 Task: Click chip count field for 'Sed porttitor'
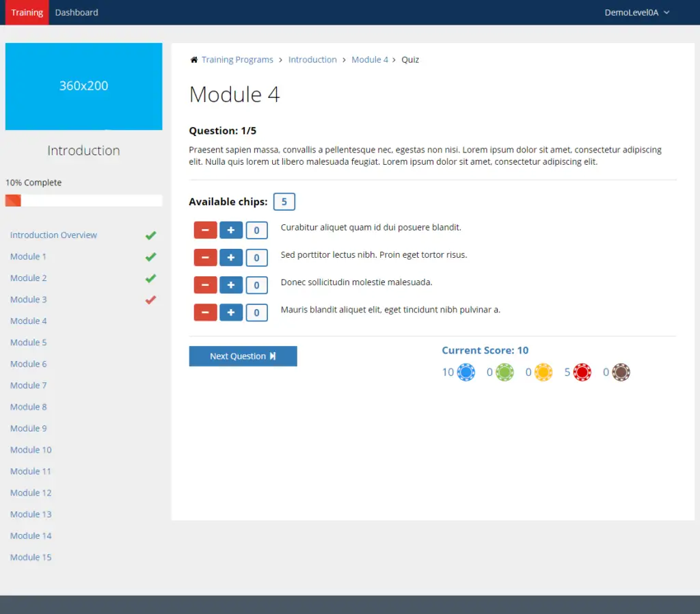pos(257,258)
